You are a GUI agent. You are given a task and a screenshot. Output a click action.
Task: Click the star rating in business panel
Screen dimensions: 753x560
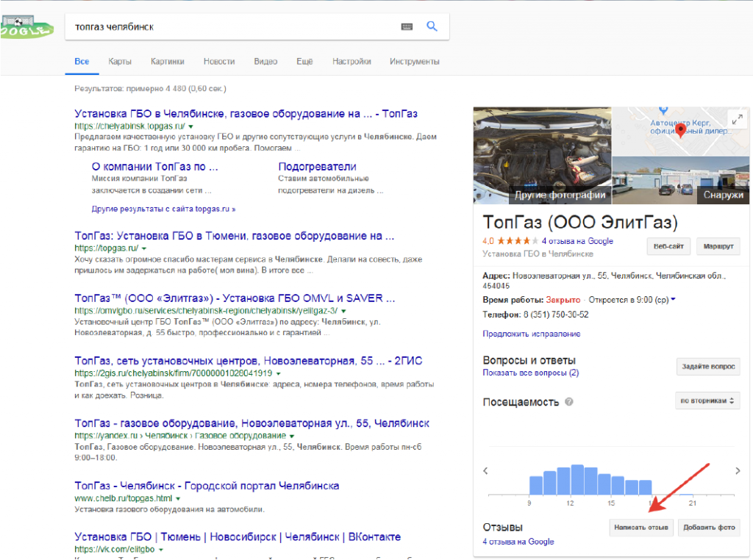click(x=517, y=241)
